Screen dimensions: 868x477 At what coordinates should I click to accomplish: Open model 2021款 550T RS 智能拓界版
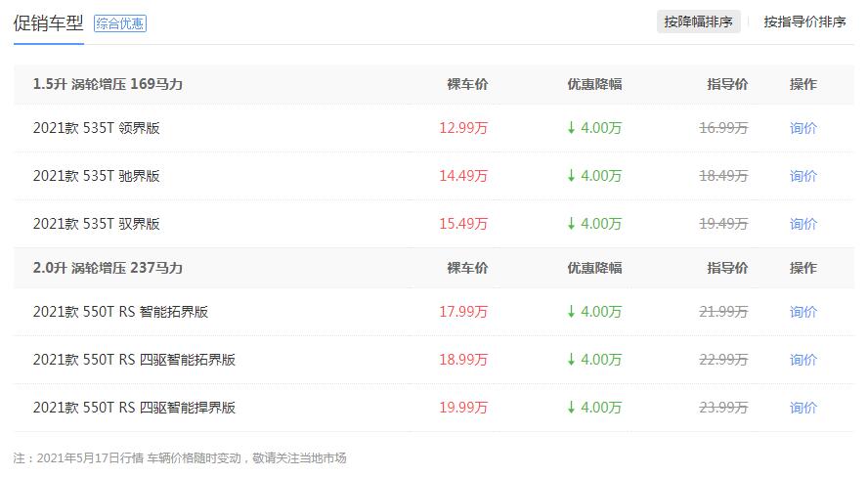120,312
